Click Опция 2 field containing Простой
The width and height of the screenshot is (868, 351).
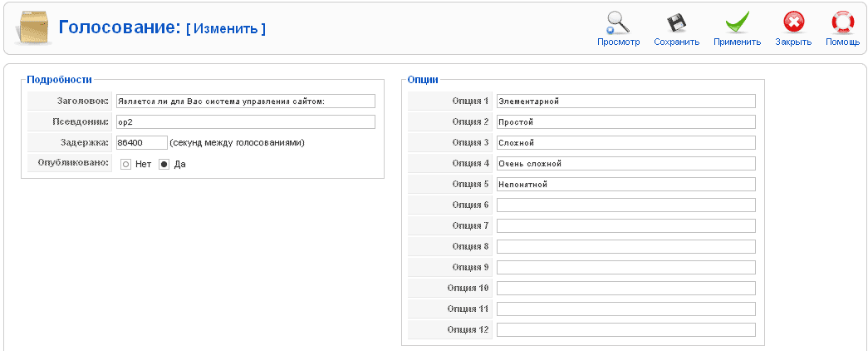click(625, 122)
